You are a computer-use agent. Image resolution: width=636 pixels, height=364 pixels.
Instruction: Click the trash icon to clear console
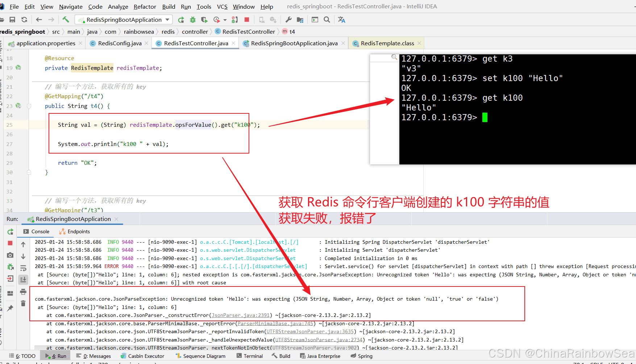point(23,304)
